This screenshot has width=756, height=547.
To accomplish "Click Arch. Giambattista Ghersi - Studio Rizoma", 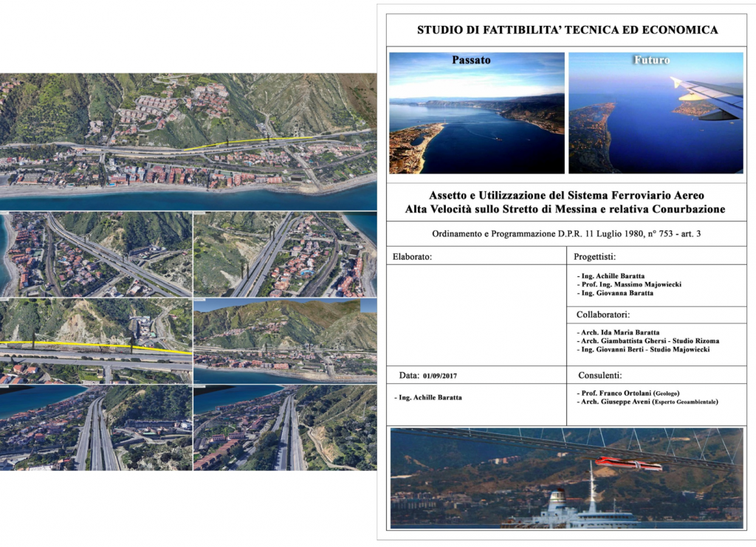I will coord(647,341).
